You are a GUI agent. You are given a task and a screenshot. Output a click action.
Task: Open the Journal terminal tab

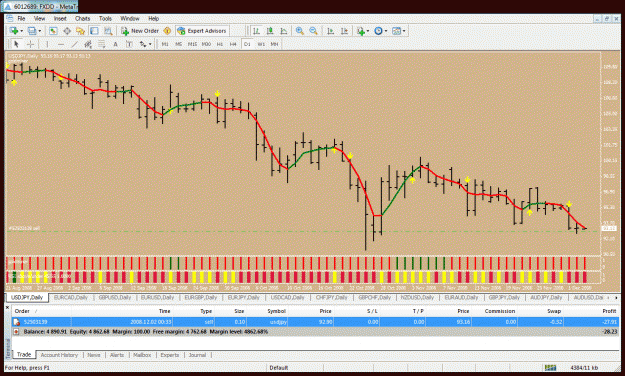[197, 355]
